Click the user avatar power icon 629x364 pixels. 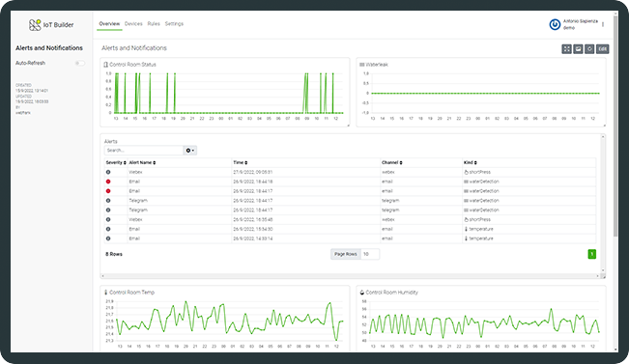click(x=555, y=24)
